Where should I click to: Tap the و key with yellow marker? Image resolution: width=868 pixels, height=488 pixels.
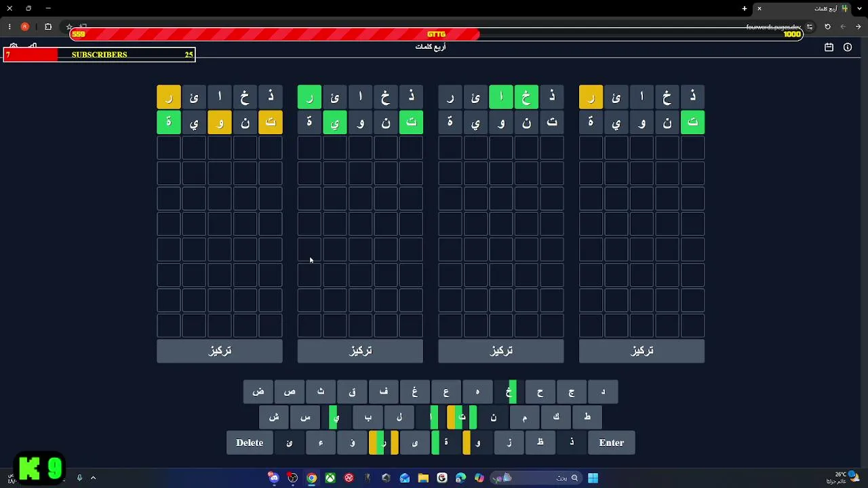click(477, 443)
